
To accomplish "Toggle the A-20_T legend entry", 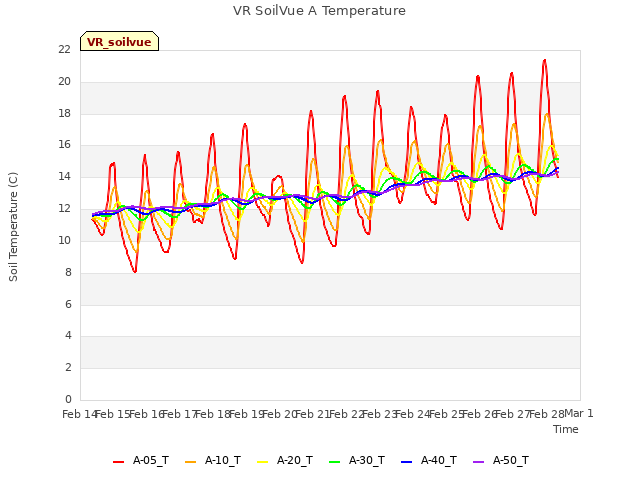I will pos(285,461).
